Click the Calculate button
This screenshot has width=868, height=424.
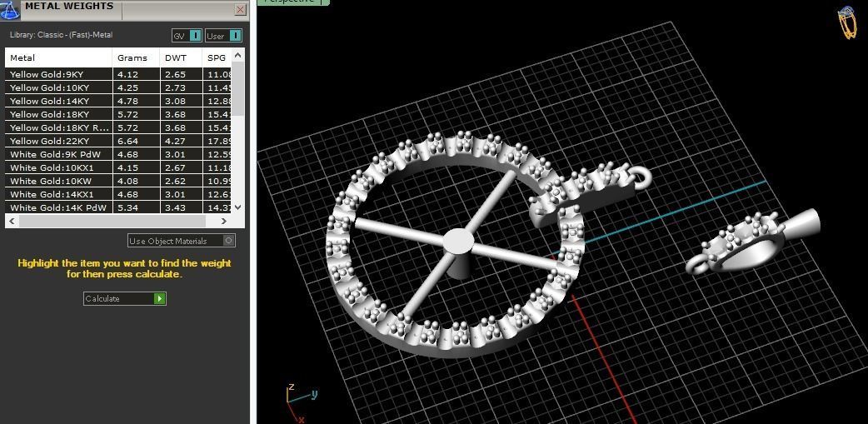[125, 298]
